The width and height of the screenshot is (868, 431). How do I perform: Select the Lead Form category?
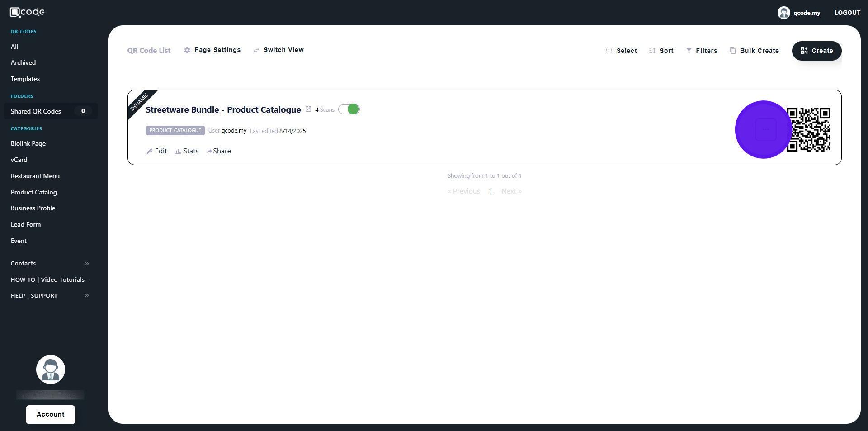[26, 224]
